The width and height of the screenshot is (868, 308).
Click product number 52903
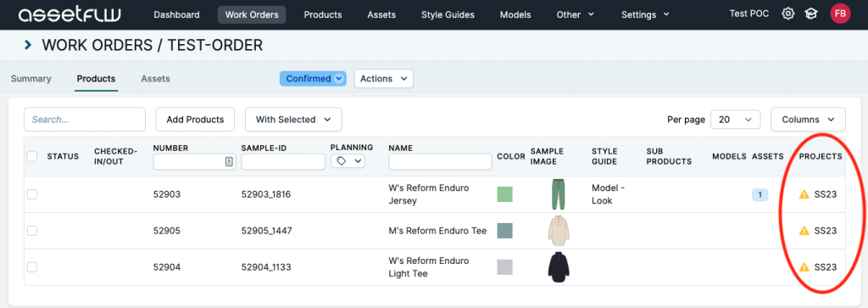coord(167,194)
